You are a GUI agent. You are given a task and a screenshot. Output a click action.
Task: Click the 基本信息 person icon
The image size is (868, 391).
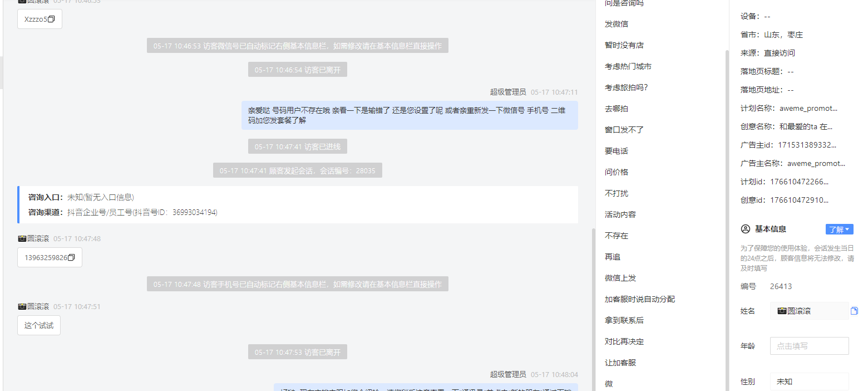pos(746,229)
